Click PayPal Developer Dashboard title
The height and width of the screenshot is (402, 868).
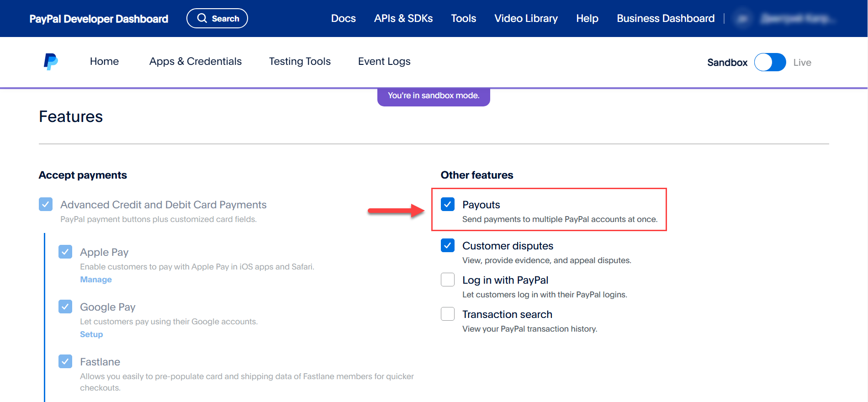[99, 19]
